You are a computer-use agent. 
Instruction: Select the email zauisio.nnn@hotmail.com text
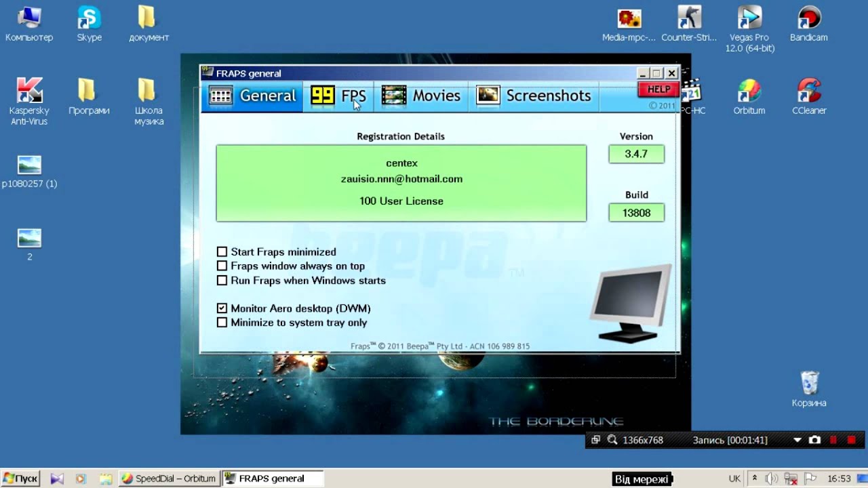(x=401, y=179)
